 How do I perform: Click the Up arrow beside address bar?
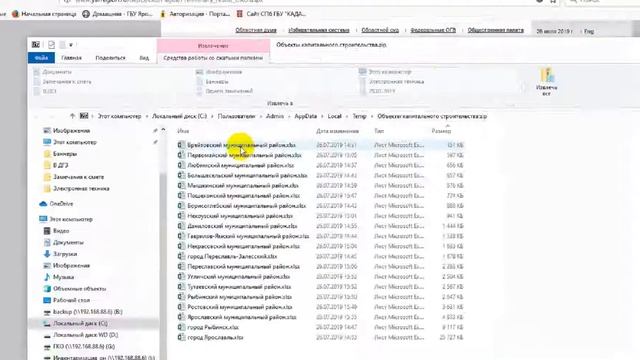click(72, 116)
